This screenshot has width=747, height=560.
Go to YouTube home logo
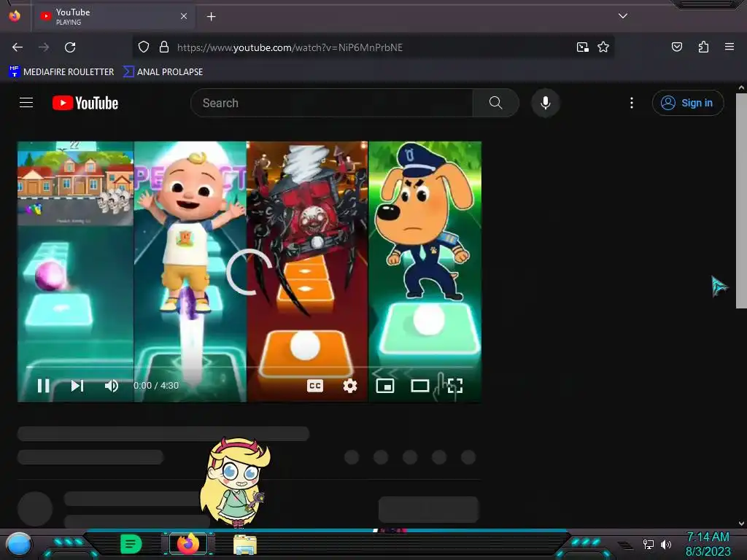point(85,103)
